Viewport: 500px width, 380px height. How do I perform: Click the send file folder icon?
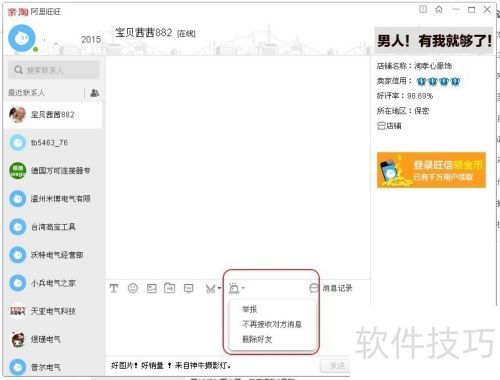(x=170, y=288)
